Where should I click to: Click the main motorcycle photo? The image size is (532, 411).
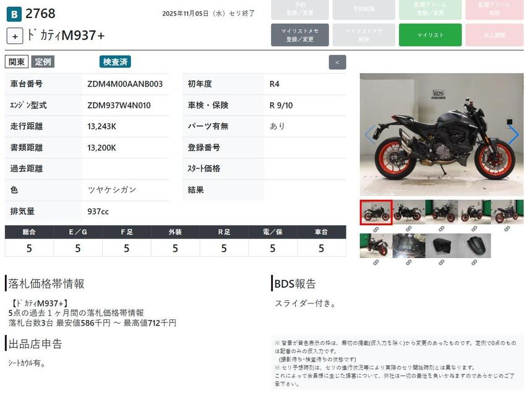point(442,134)
